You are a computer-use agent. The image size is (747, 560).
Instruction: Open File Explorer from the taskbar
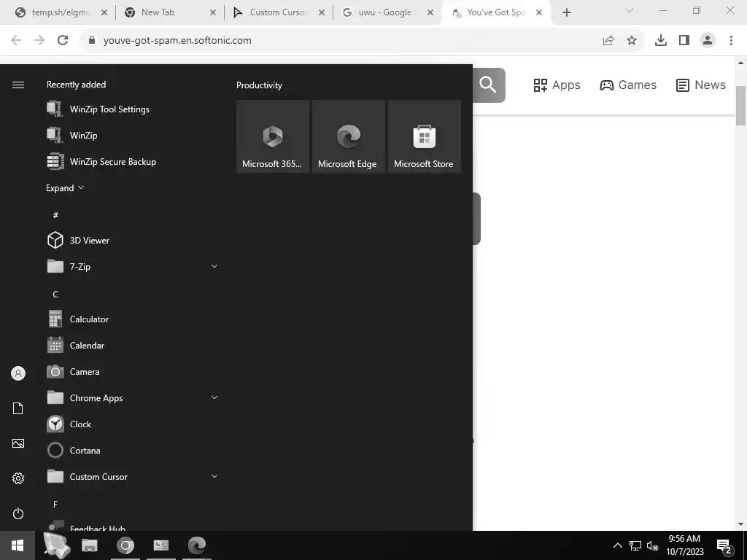coord(90,545)
